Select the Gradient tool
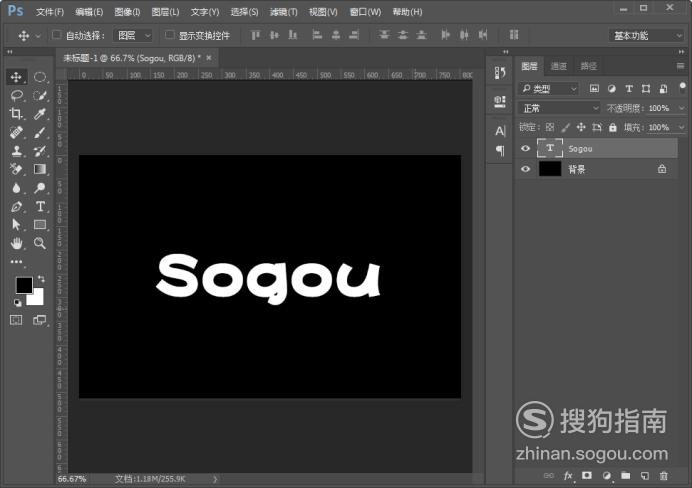692x488 pixels. 40,169
